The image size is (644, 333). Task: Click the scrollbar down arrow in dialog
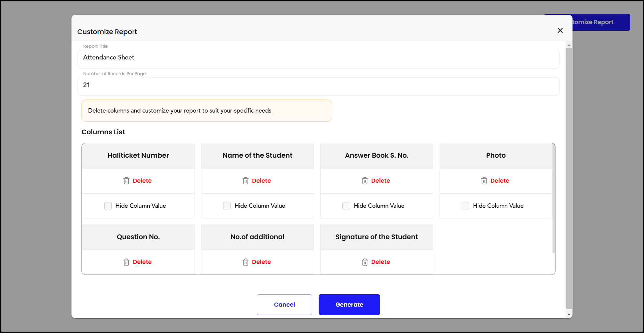click(569, 315)
